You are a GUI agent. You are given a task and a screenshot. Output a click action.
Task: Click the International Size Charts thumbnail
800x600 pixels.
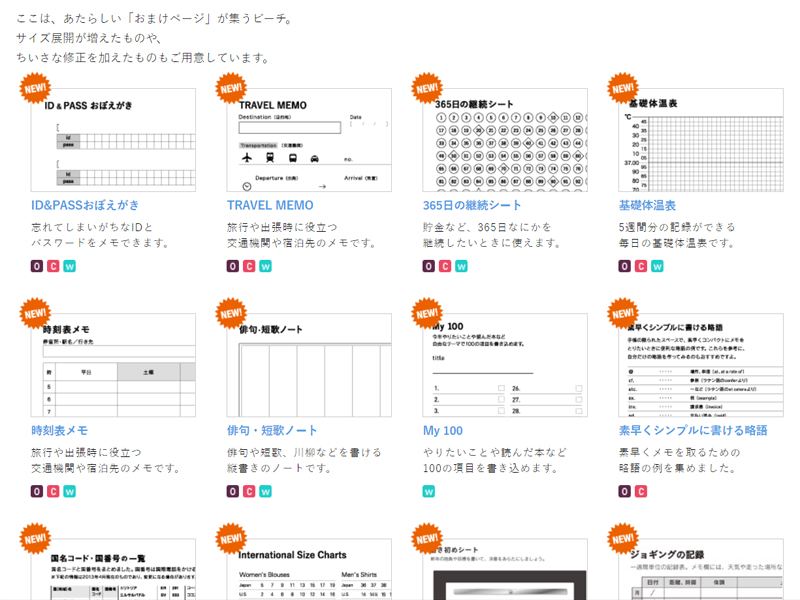309,569
